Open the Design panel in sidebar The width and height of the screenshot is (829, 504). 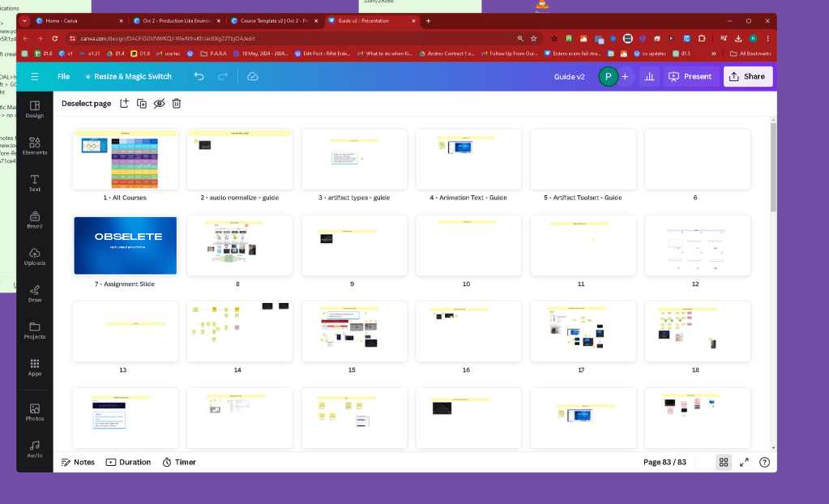35,109
